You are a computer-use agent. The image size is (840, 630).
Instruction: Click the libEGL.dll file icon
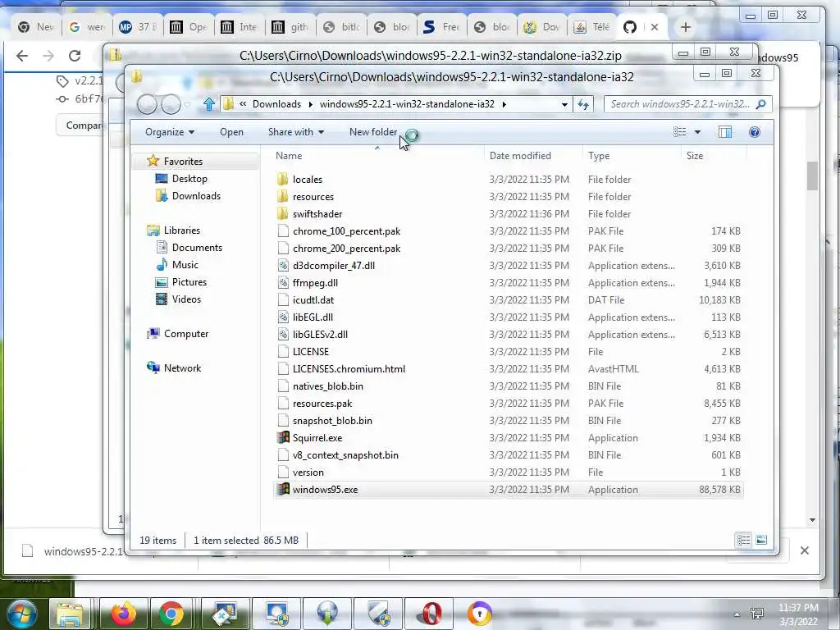point(283,317)
